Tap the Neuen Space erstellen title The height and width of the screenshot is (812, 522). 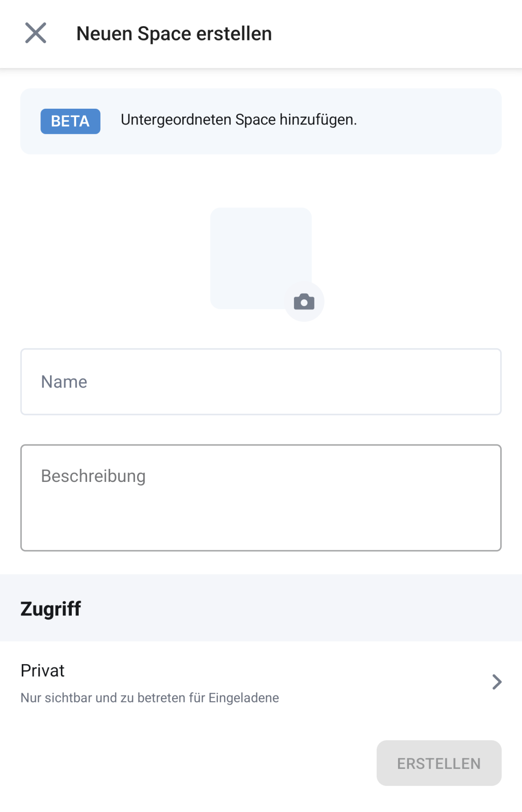(174, 33)
